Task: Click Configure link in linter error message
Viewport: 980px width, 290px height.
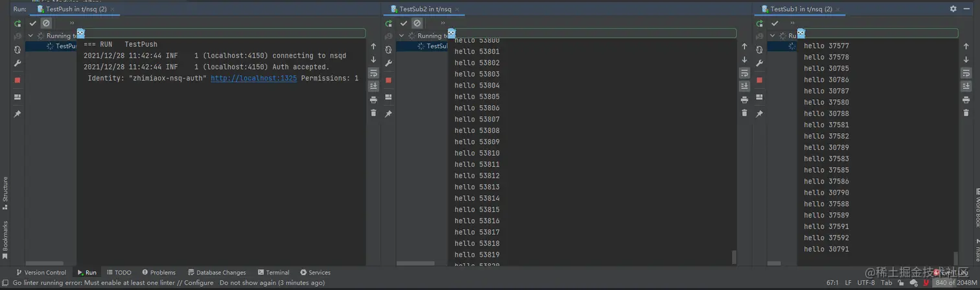Action: [x=198, y=283]
